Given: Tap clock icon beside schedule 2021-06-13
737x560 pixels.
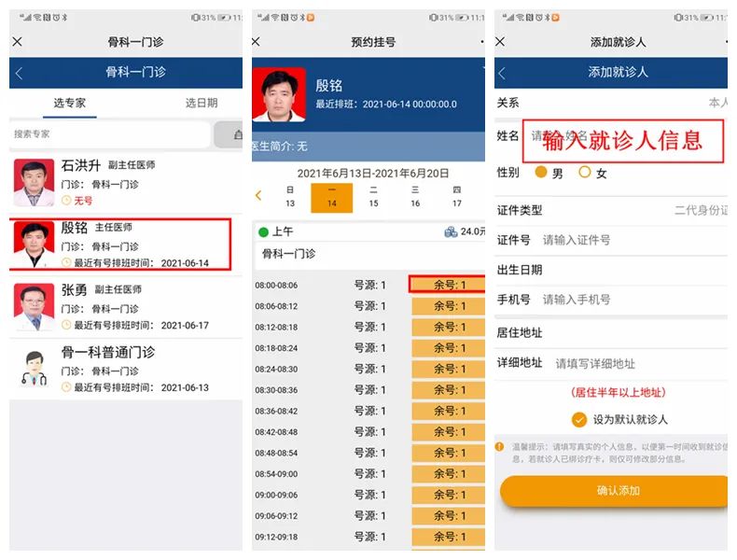Looking at the screenshot, I should pyautogui.click(x=66, y=387).
